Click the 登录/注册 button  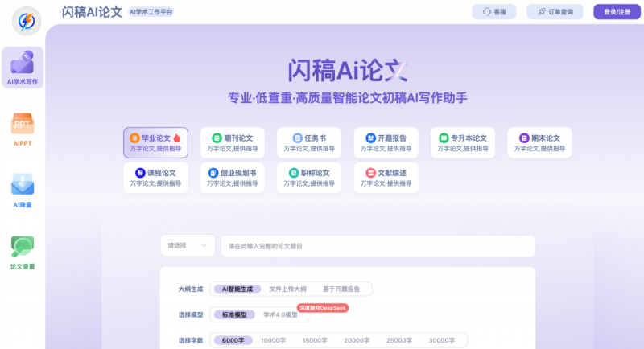coord(617,12)
